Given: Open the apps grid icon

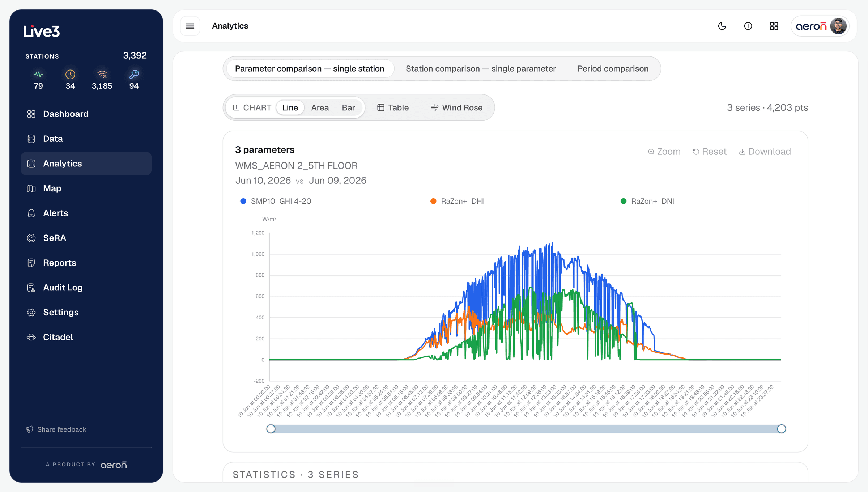Looking at the screenshot, I should coord(774,26).
